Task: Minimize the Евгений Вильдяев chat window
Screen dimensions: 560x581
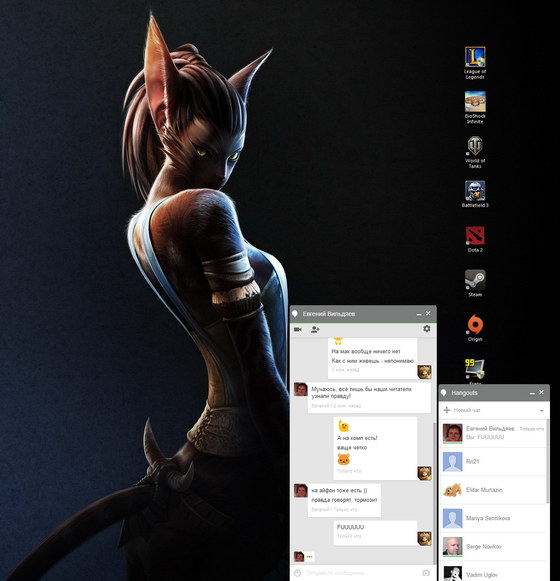Action: [419, 314]
